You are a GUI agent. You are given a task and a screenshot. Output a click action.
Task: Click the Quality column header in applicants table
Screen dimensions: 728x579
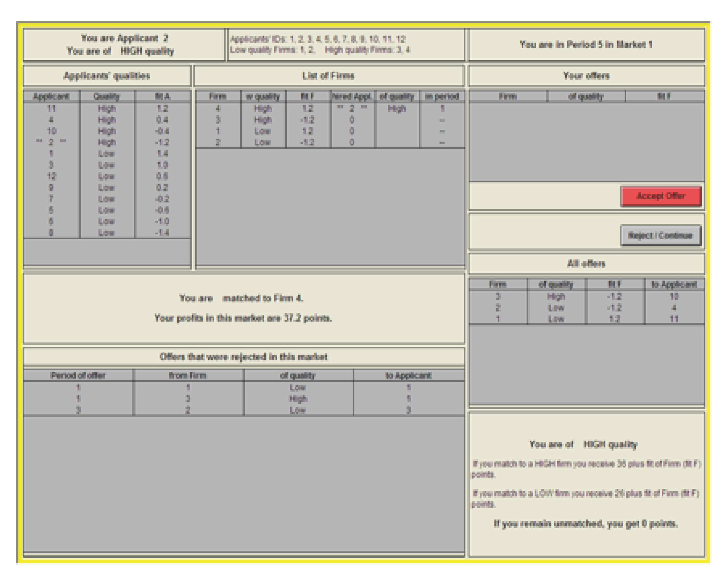(x=107, y=97)
